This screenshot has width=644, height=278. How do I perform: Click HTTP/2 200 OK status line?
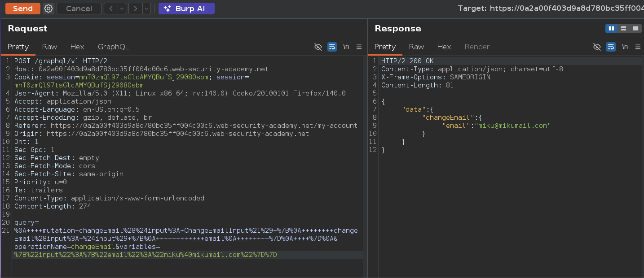click(x=407, y=61)
